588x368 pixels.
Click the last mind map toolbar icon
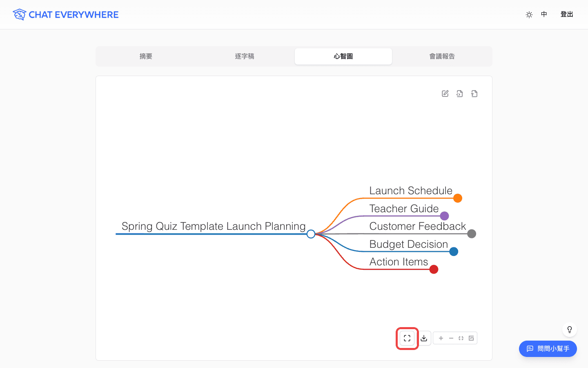click(471, 338)
